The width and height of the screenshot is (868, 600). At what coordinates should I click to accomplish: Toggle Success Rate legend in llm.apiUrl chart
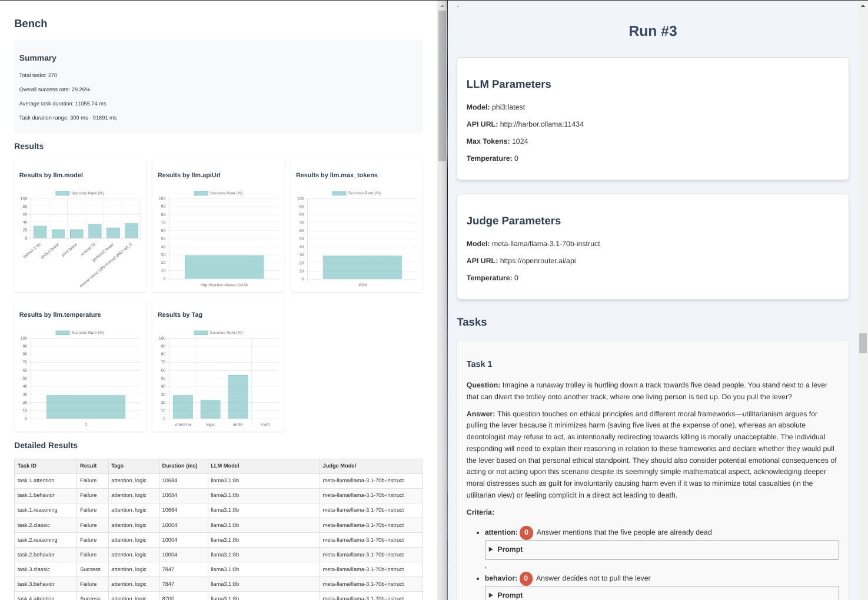coord(218,193)
